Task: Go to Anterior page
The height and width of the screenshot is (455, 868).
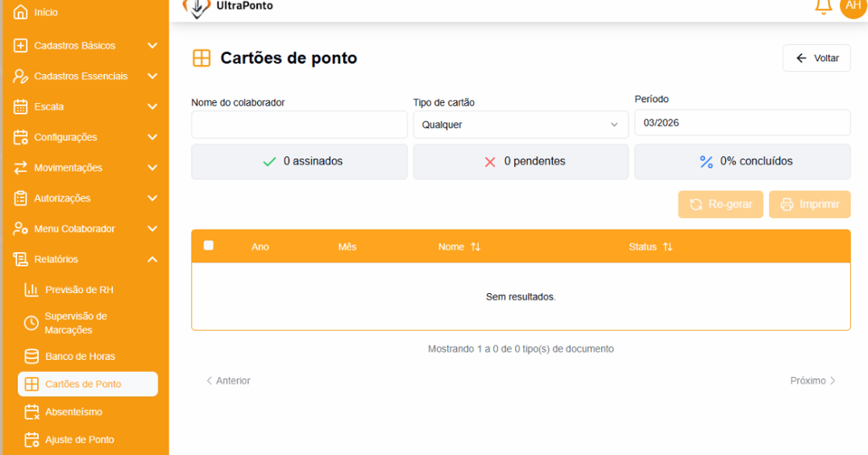Action: [228, 380]
